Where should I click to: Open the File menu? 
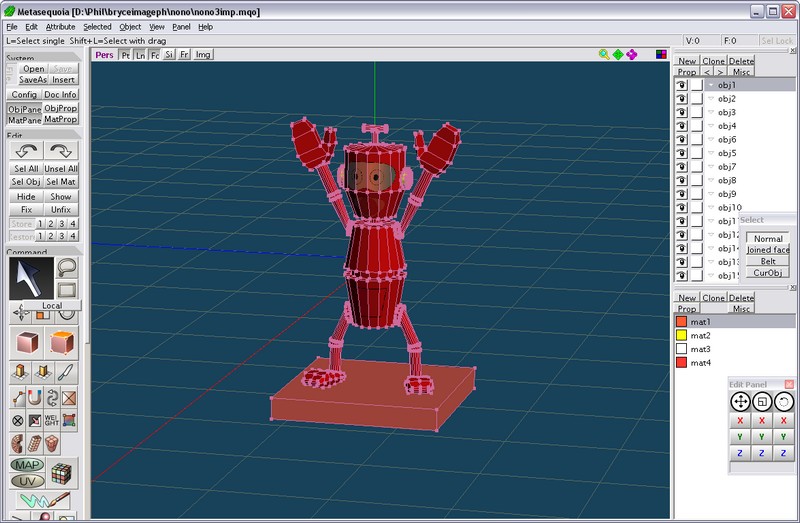[x=12, y=27]
